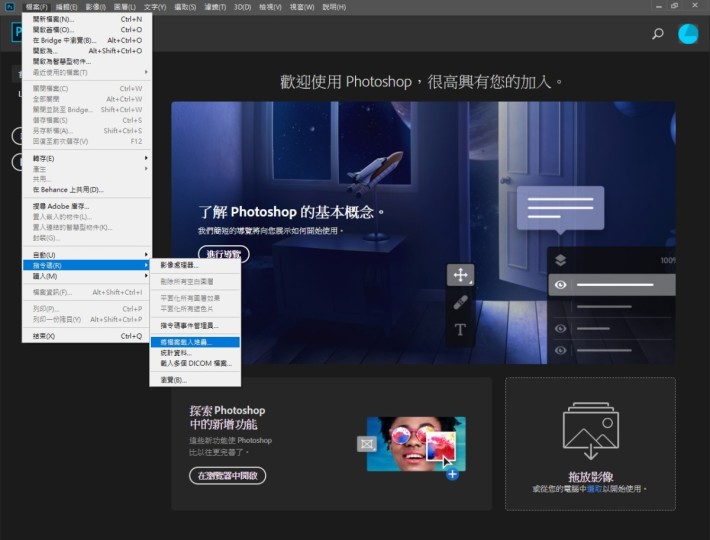The height and width of the screenshot is (540, 710).
Task: Open the highlighted 指令碼(R) scripts submenu
Action: pyautogui.click(x=87, y=265)
